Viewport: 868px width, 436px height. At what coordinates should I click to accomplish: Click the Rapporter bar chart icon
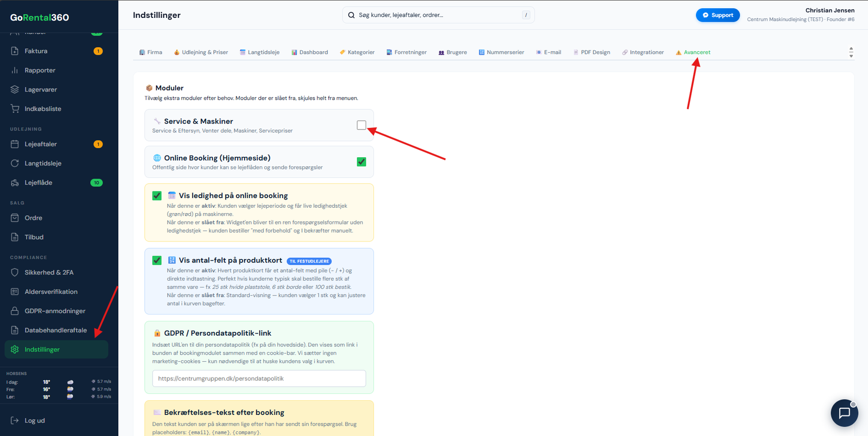[15, 70]
